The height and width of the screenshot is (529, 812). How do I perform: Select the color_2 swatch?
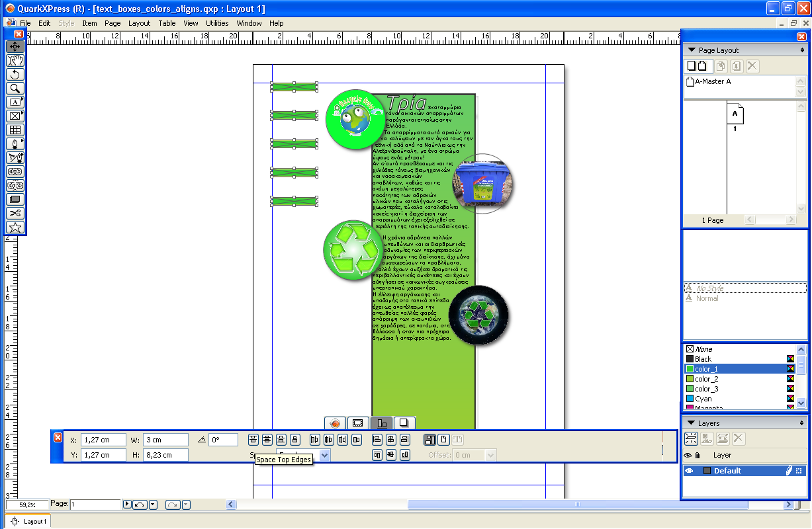pyautogui.click(x=741, y=379)
